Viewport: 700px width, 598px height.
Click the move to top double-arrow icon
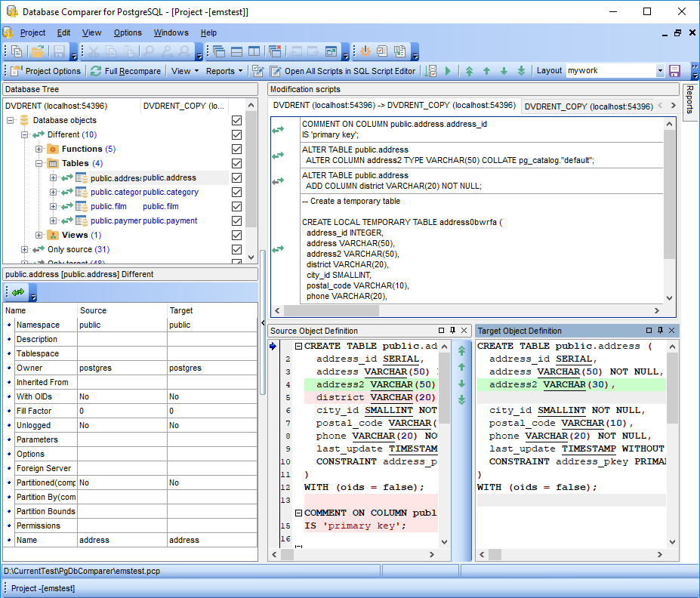click(x=469, y=71)
